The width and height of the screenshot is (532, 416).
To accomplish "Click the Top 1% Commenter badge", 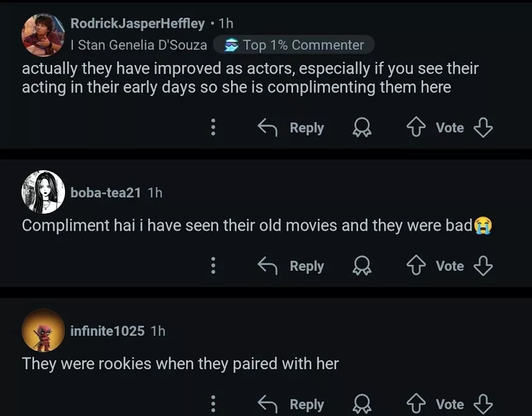I will (294, 45).
